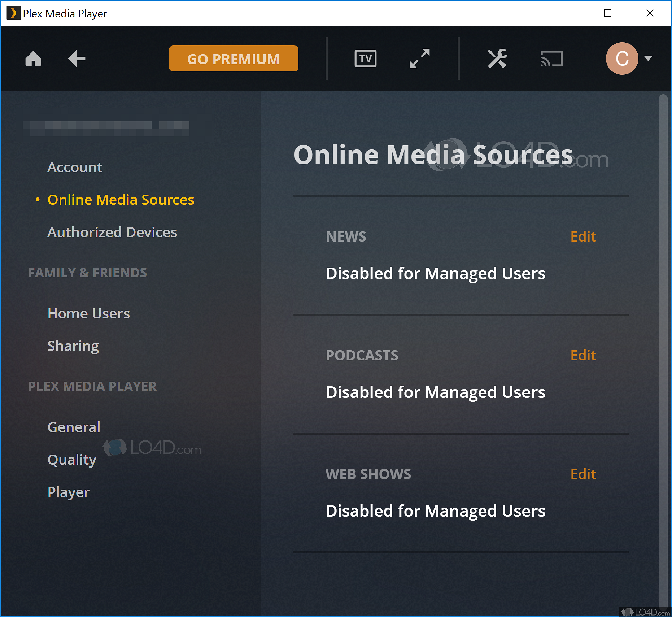Open Quality settings in sidebar
The width and height of the screenshot is (672, 617).
click(x=72, y=460)
